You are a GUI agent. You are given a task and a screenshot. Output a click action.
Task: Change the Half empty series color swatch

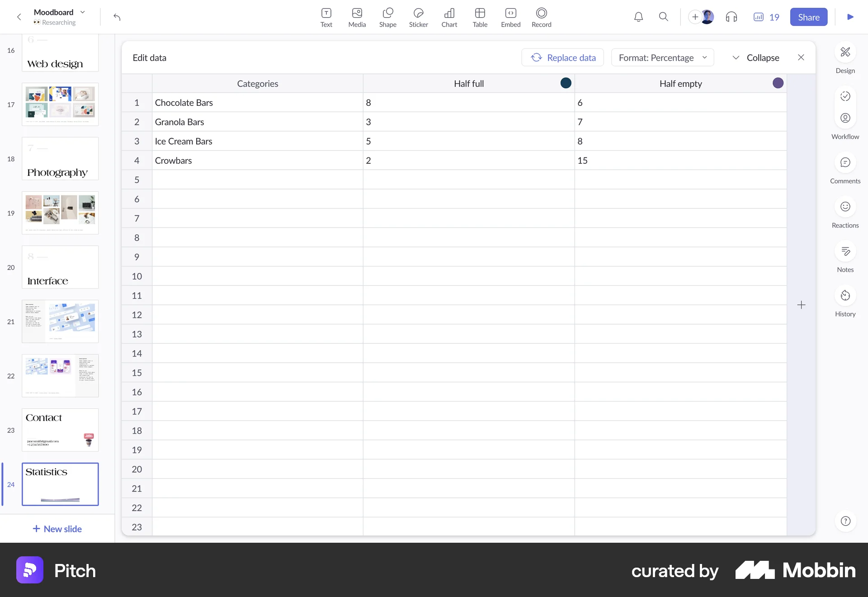777,83
